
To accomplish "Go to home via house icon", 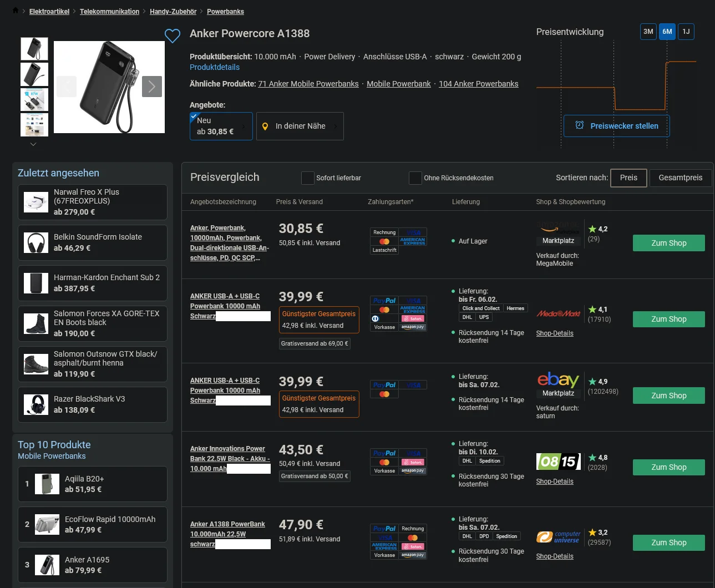I will tap(16, 11).
